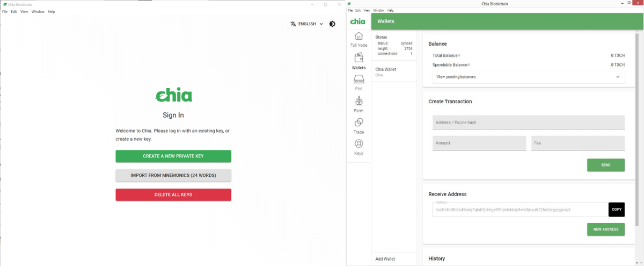Open Trade section in sidebar
Image resolution: width=644 pixels, height=266 pixels.
(358, 126)
